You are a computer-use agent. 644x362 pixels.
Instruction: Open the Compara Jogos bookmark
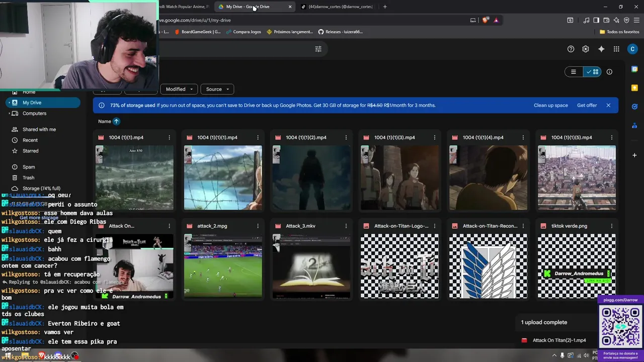(x=244, y=32)
